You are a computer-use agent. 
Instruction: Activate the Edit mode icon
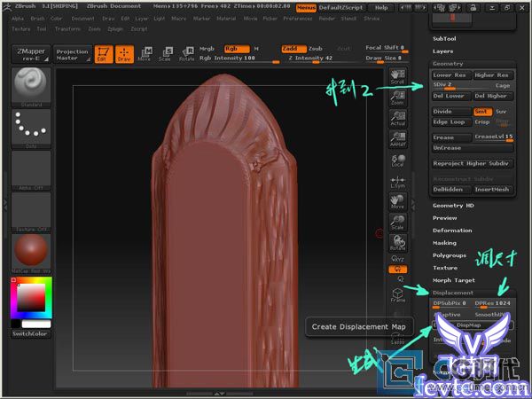pos(104,54)
